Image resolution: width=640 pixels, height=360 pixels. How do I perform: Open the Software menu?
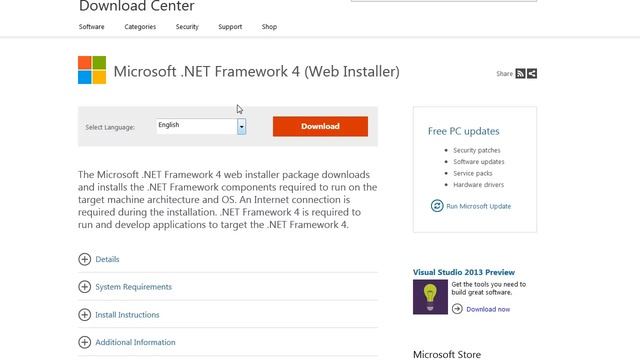[x=91, y=27]
